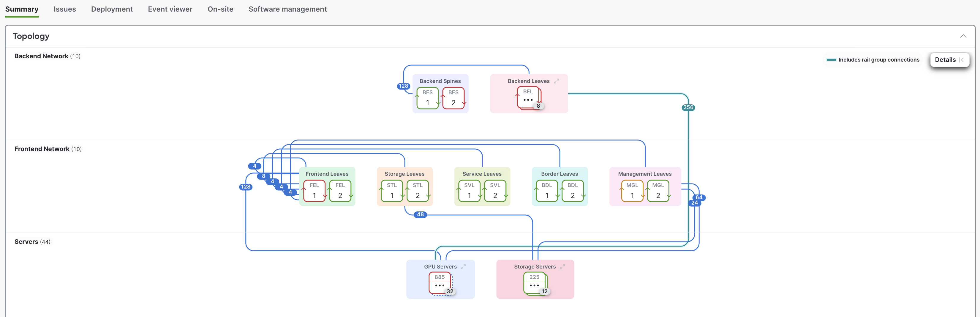Viewport: 980px width, 317px height.
Task: Collapse the Topology panel
Action: (x=963, y=36)
